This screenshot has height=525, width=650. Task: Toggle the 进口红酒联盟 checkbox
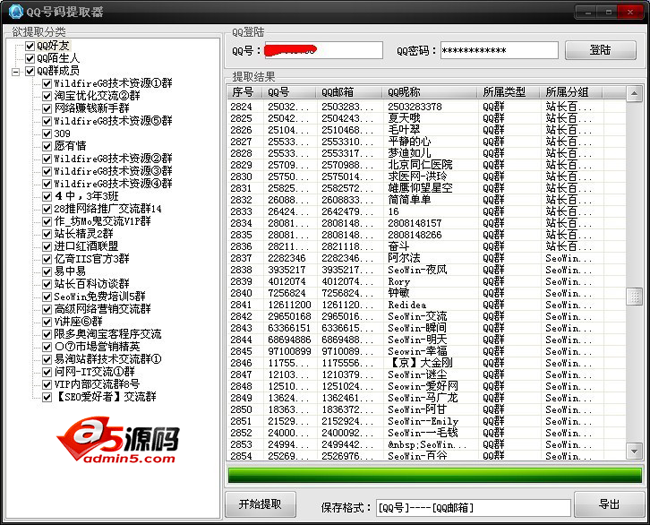tap(47, 246)
